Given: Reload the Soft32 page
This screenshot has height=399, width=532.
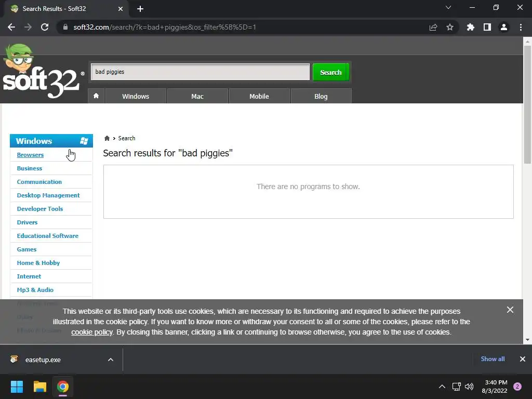Looking at the screenshot, I should pos(45,27).
